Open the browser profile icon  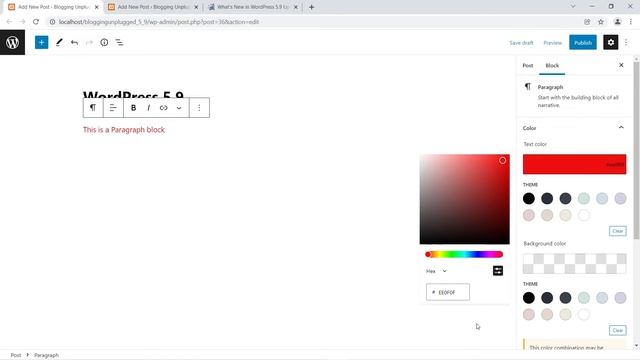tap(618, 22)
